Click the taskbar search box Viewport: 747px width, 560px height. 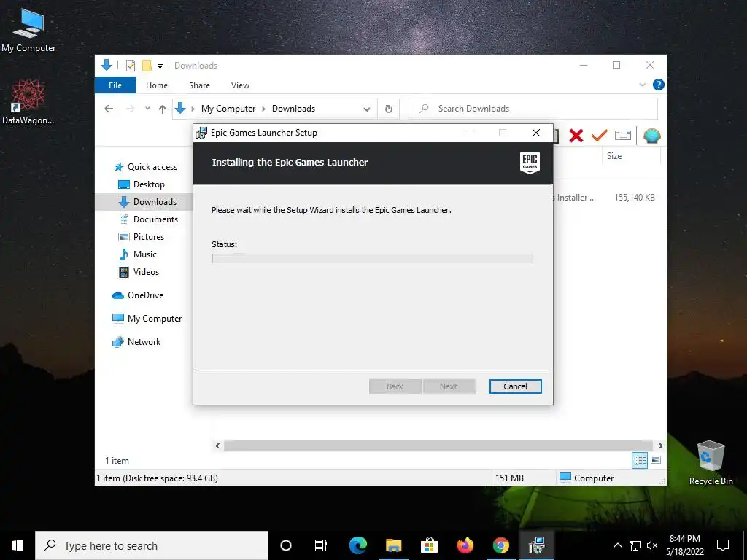152,545
